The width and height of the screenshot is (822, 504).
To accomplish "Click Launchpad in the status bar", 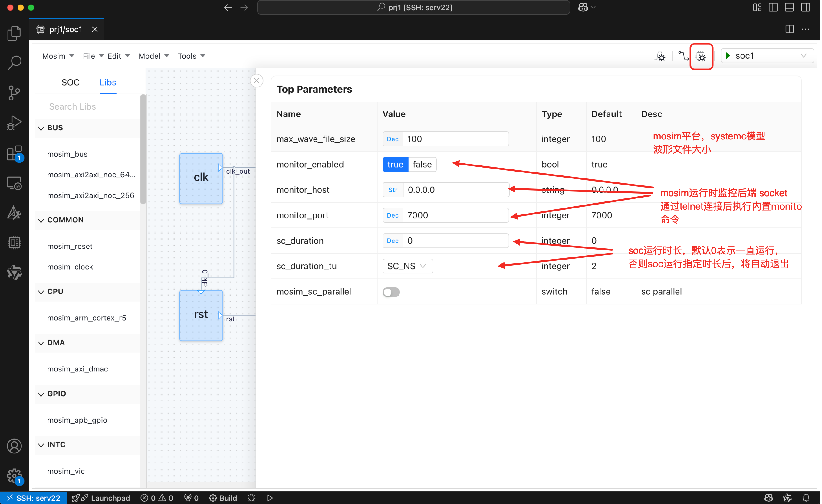I will 101,498.
